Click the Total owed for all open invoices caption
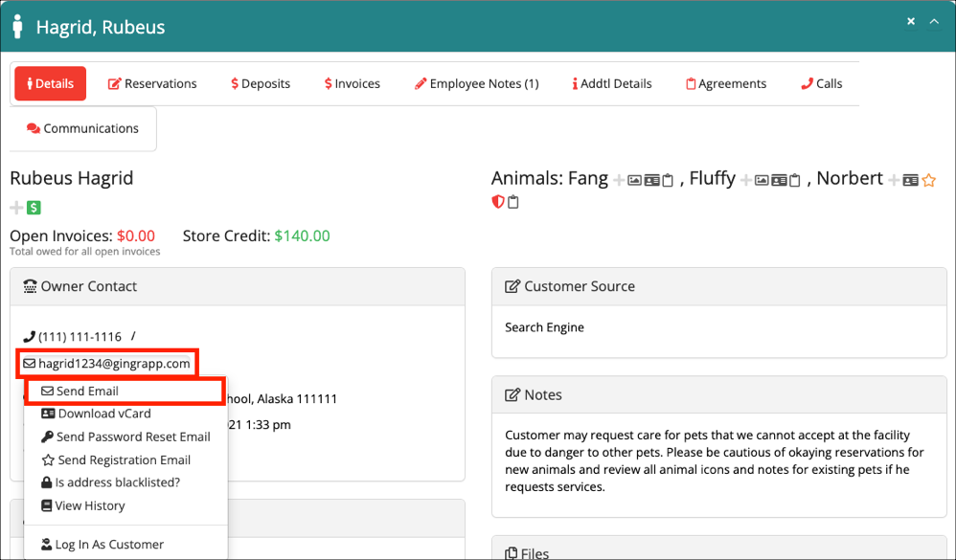This screenshot has height=560, width=956. (x=84, y=252)
